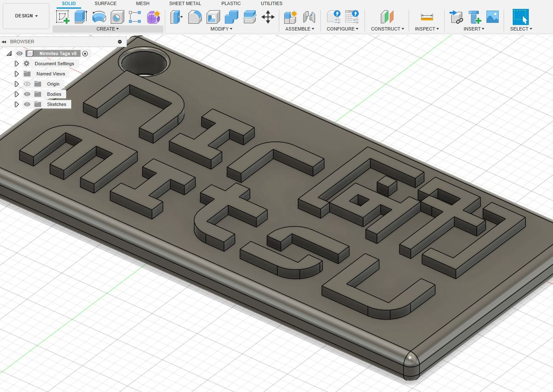553x392 pixels.
Task: Activate the Move/Copy arrows tool
Action: tap(268, 17)
